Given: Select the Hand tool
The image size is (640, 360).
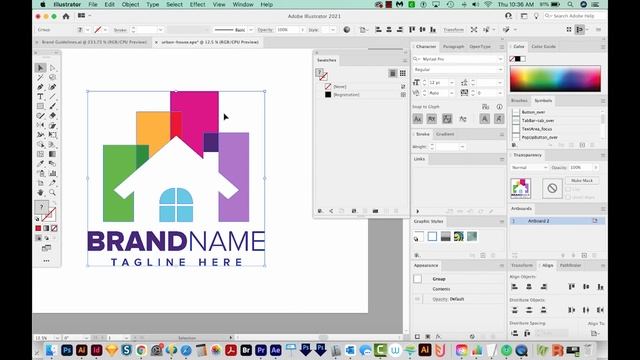Looking at the screenshot, I should pyautogui.click(x=40, y=193).
